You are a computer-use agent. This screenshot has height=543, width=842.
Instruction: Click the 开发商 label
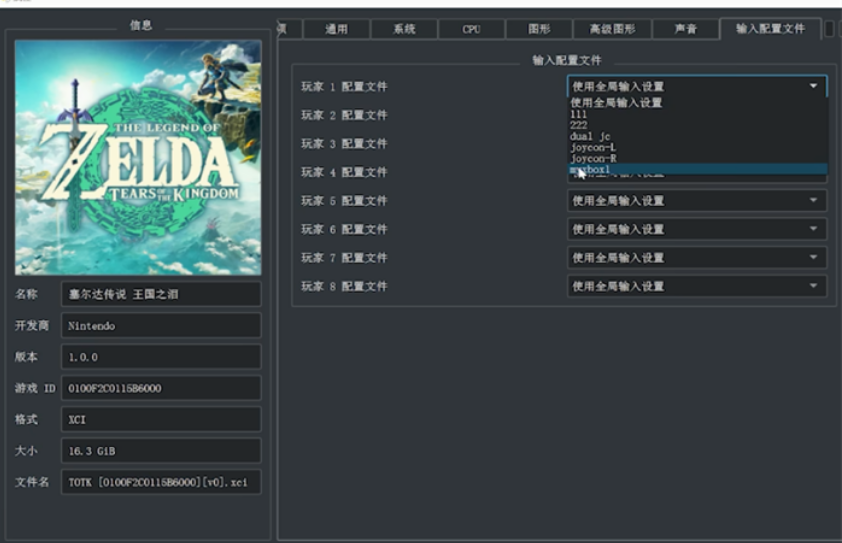[32, 325]
